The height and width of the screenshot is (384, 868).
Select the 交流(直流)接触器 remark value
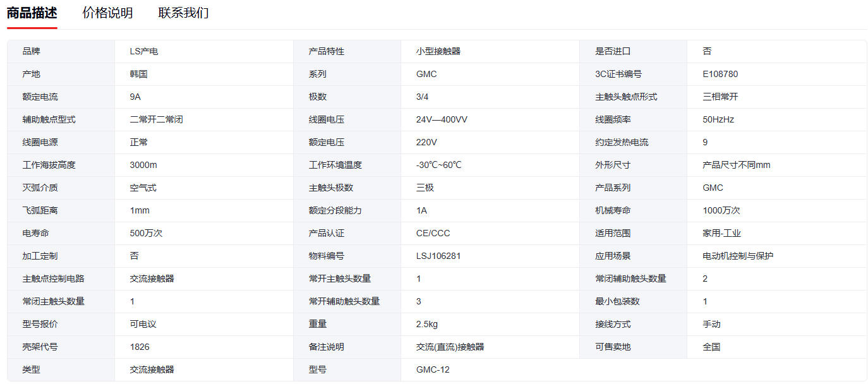[450, 347]
